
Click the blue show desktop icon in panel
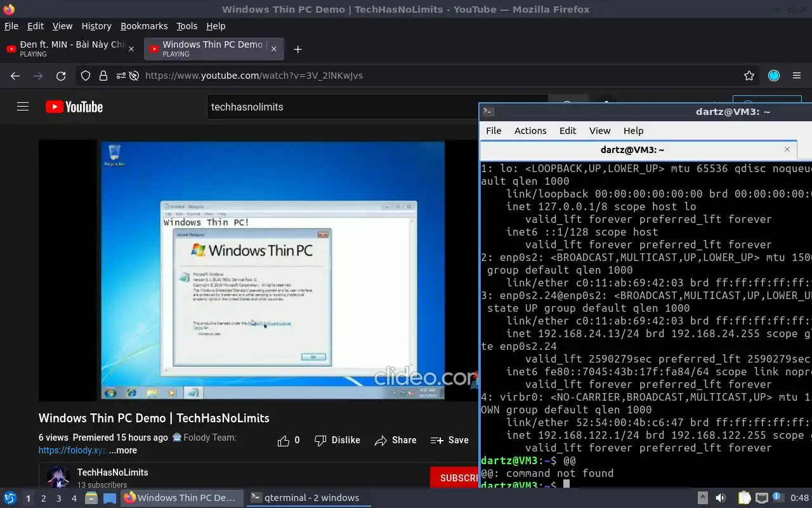point(109,498)
